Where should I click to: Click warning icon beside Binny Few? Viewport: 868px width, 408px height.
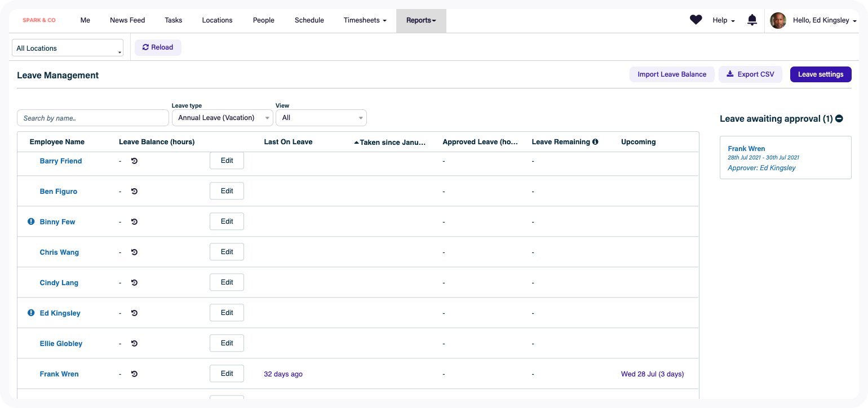coord(31,221)
